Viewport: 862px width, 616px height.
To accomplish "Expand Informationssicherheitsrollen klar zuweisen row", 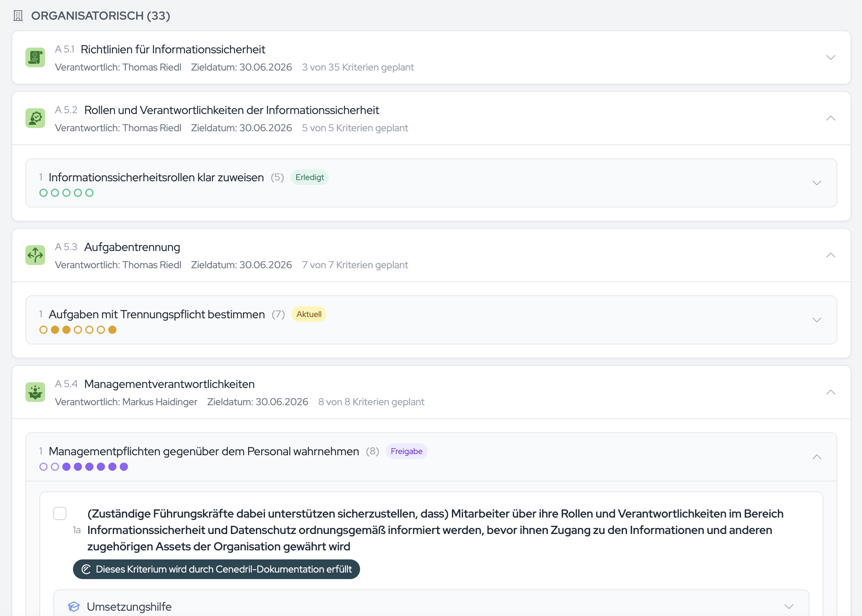I will 817,183.
